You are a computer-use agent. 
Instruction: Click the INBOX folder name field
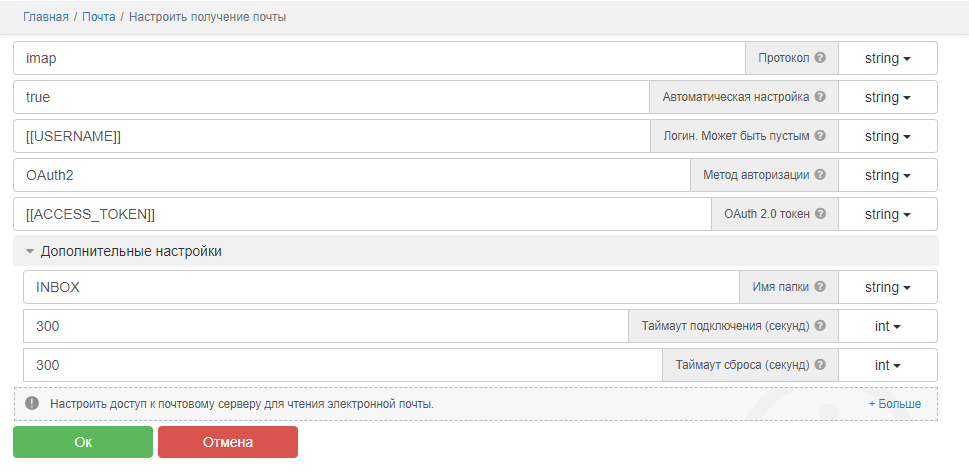(x=380, y=287)
